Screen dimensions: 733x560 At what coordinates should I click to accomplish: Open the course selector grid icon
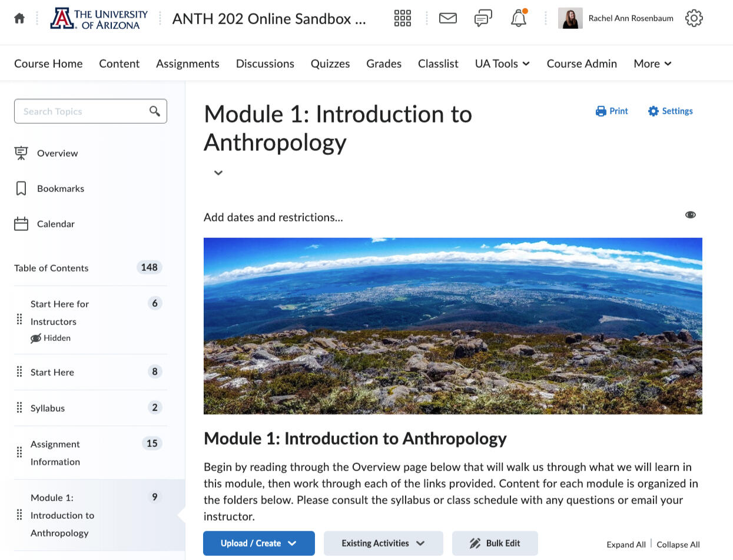pos(402,18)
